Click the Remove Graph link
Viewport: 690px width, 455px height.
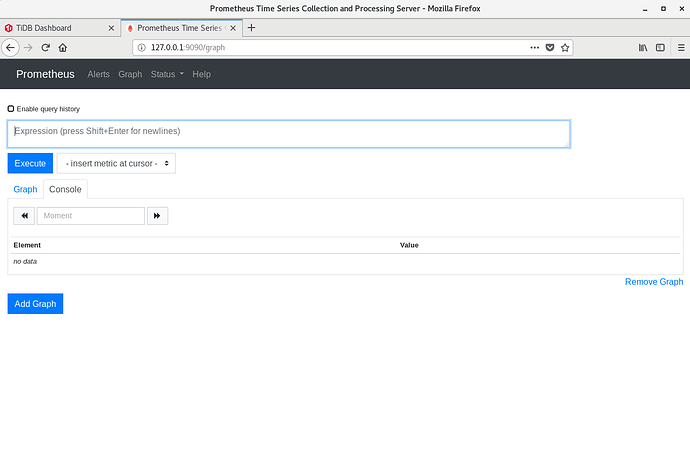654,282
